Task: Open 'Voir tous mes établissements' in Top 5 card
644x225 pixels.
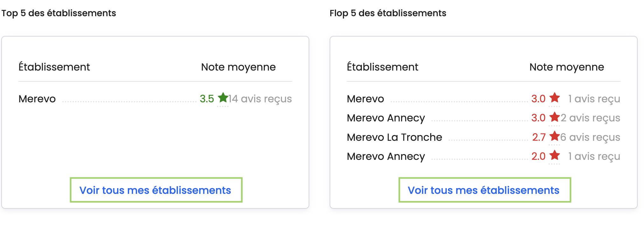Action: click(x=155, y=190)
